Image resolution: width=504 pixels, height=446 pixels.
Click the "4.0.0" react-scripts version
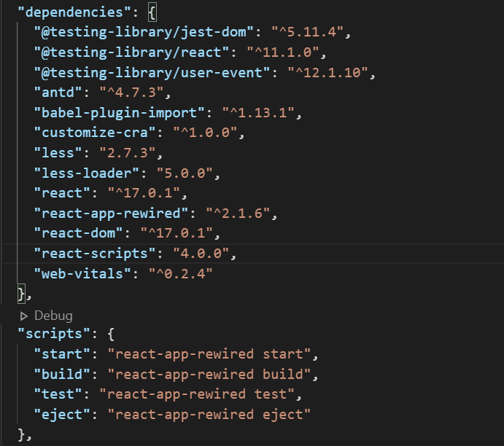tap(201, 254)
